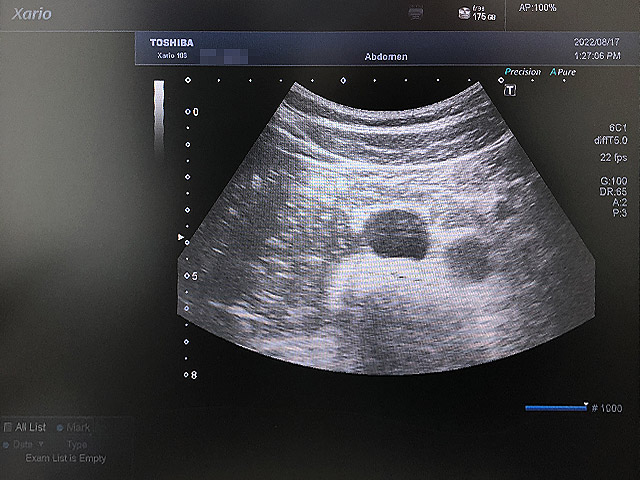
Task: Click the # 1000 frame counter
Action: point(607,408)
